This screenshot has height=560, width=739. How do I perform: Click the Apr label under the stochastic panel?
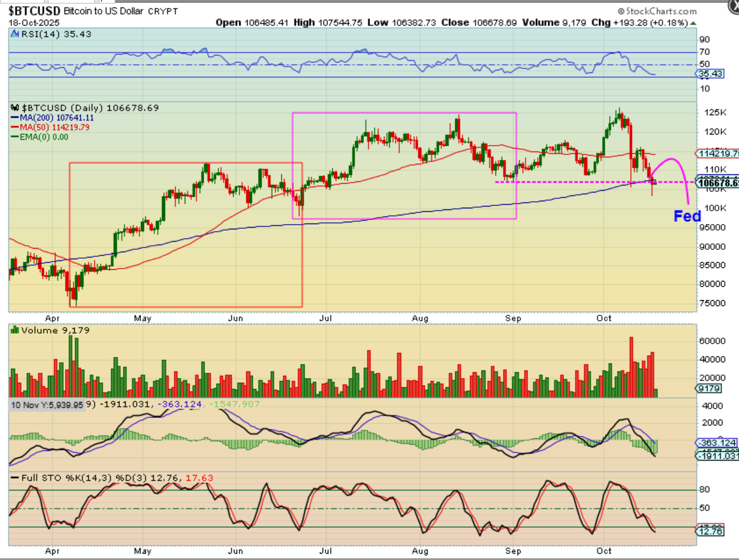click(52, 551)
